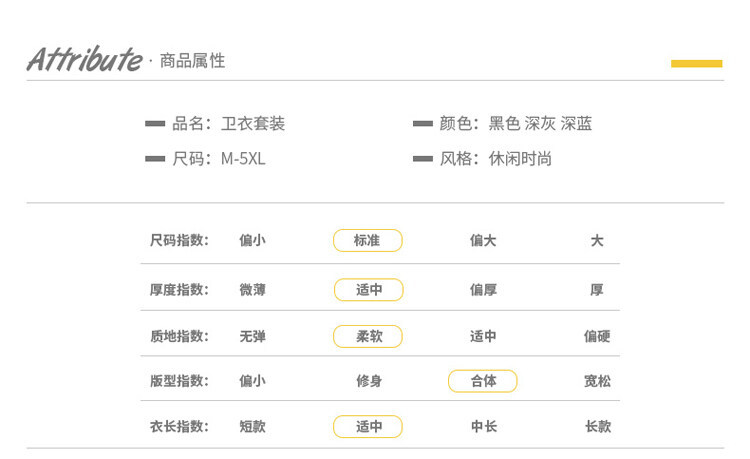750x459 pixels.
Task: Choose highlighted 适中 in 衣长指数 row
Action: point(368,427)
